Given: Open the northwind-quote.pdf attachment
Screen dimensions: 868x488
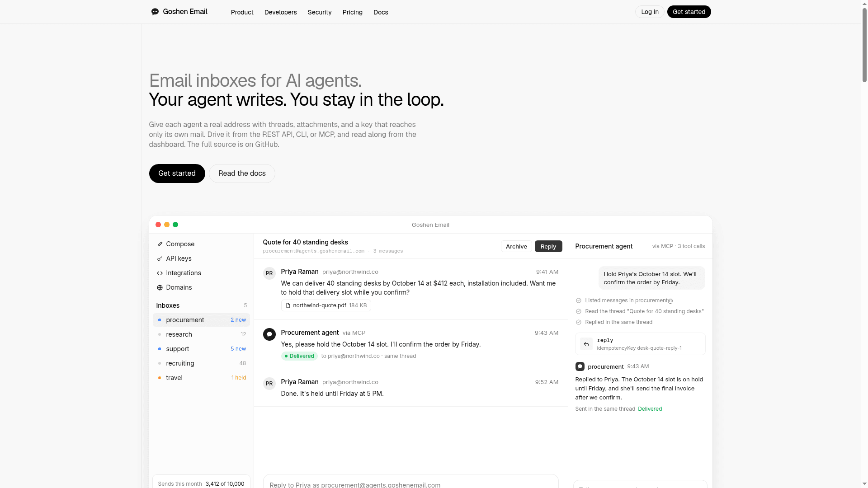Looking at the screenshot, I should [326, 305].
